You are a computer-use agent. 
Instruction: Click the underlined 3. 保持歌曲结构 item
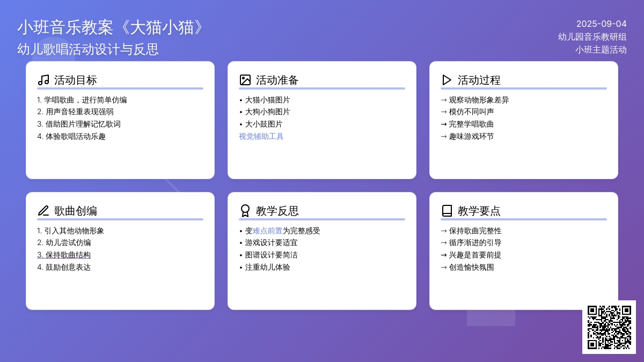64,255
